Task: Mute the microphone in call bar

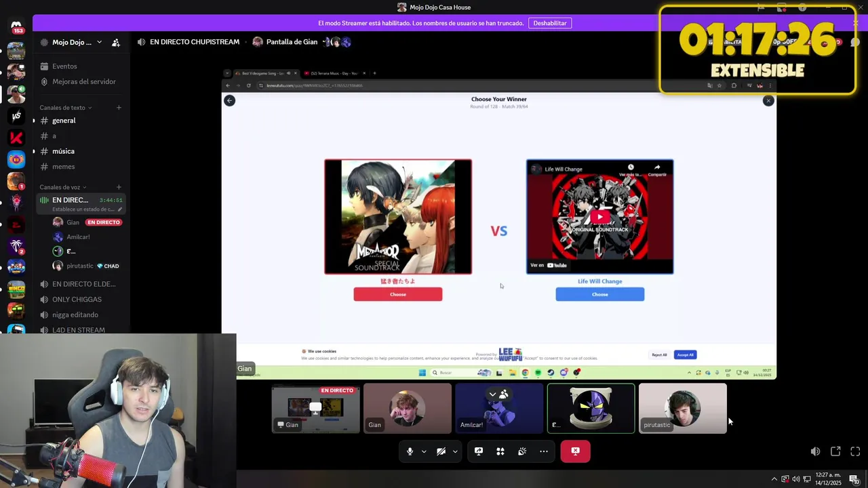Action: click(x=410, y=451)
